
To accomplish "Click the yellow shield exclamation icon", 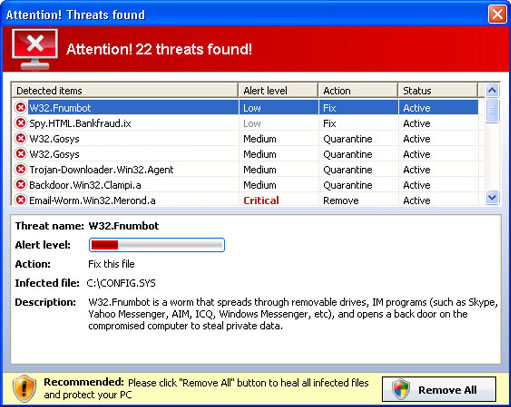I will (x=24, y=389).
